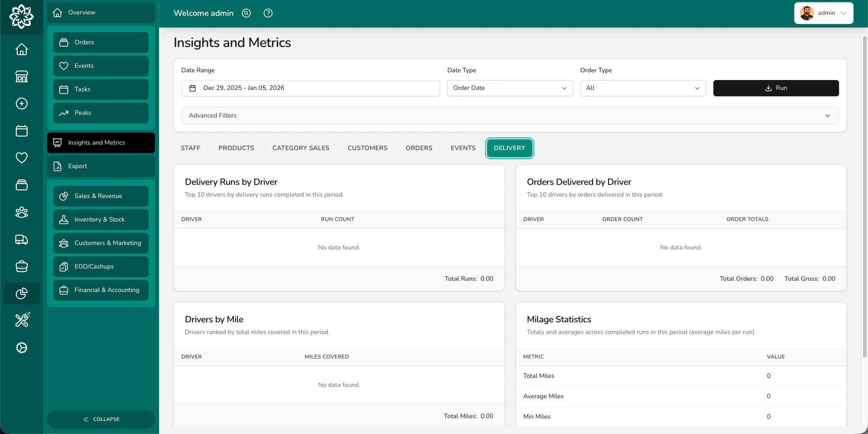Select the CATEGORY SALES tab

pos(301,148)
